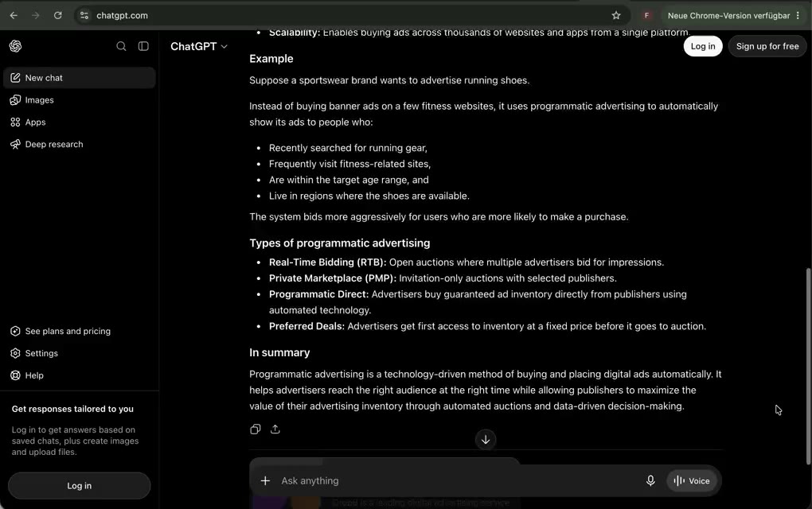Click the Help lifebuoy icon
Image resolution: width=812 pixels, height=509 pixels.
[16, 375]
